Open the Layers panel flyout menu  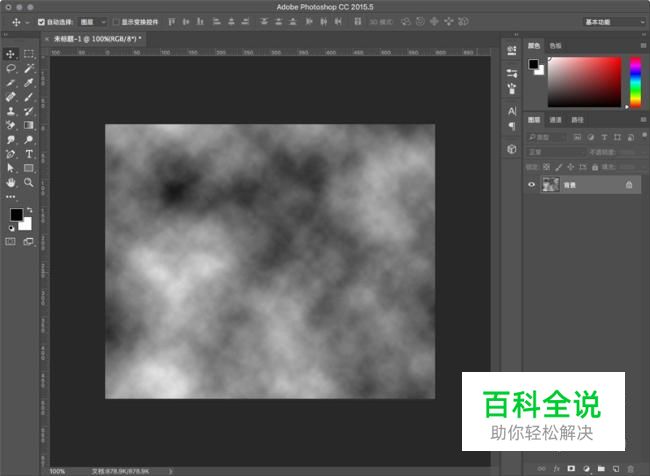(643, 120)
